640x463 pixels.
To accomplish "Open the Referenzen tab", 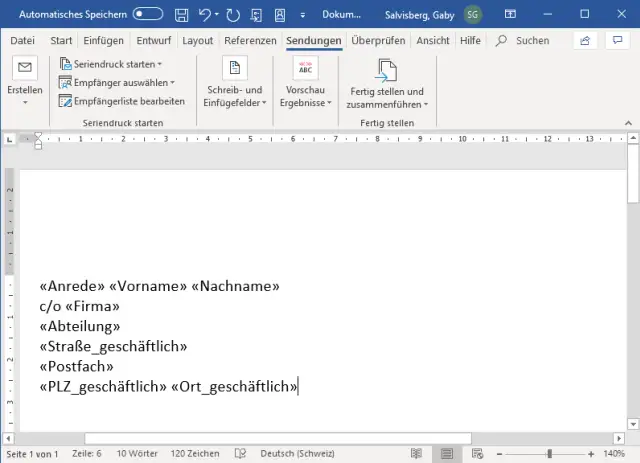I will tap(250, 40).
